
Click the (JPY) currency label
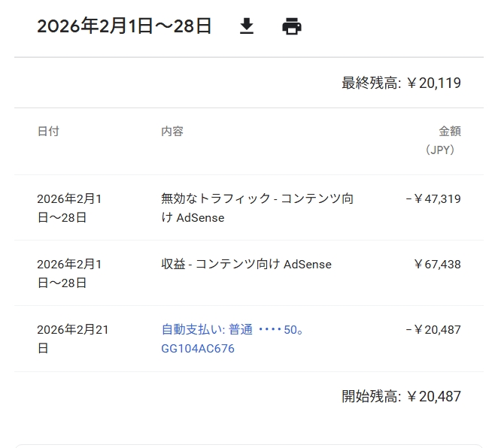point(440,150)
